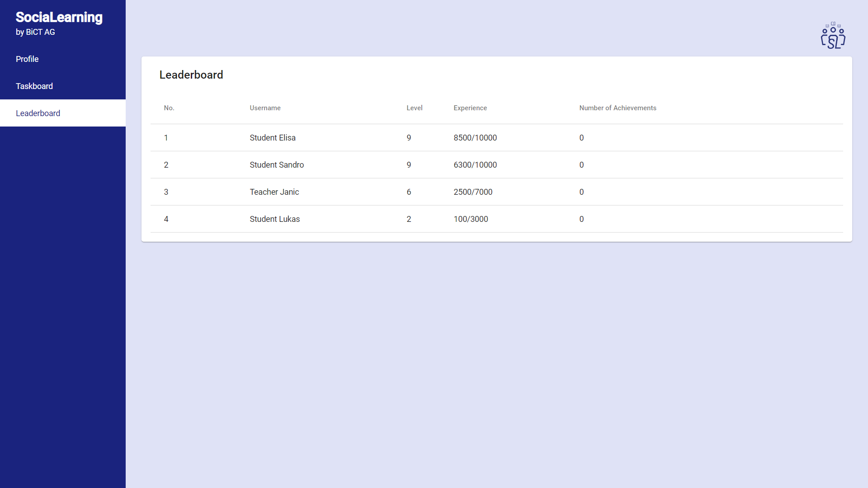Click the 100/3000 experience value
The height and width of the screenshot is (488, 868).
pyautogui.click(x=471, y=219)
